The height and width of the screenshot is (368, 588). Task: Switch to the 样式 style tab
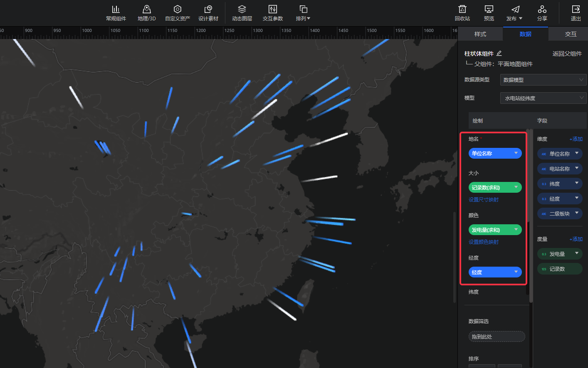(x=480, y=34)
